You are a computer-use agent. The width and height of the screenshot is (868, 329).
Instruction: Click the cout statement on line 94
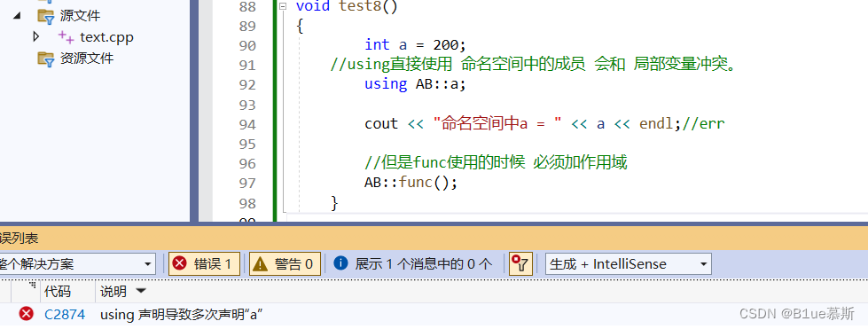(x=544, y=123)
